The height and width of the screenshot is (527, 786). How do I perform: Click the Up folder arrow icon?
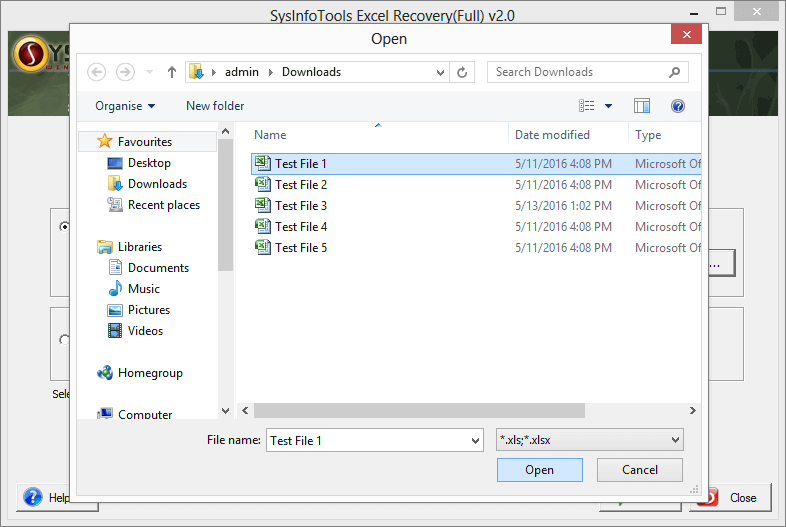pyautogui.click(x=172, y=72)
